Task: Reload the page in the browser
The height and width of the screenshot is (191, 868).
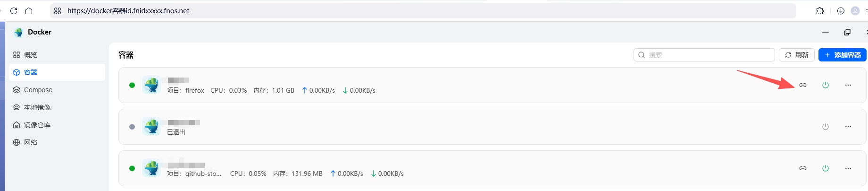Action: click(14, 11)
